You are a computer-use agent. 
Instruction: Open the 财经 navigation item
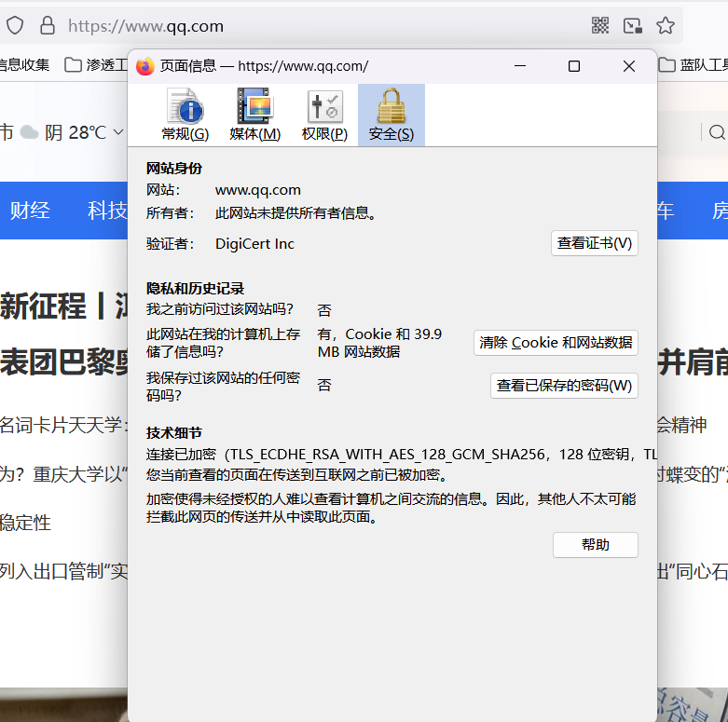tap(30, 211)
